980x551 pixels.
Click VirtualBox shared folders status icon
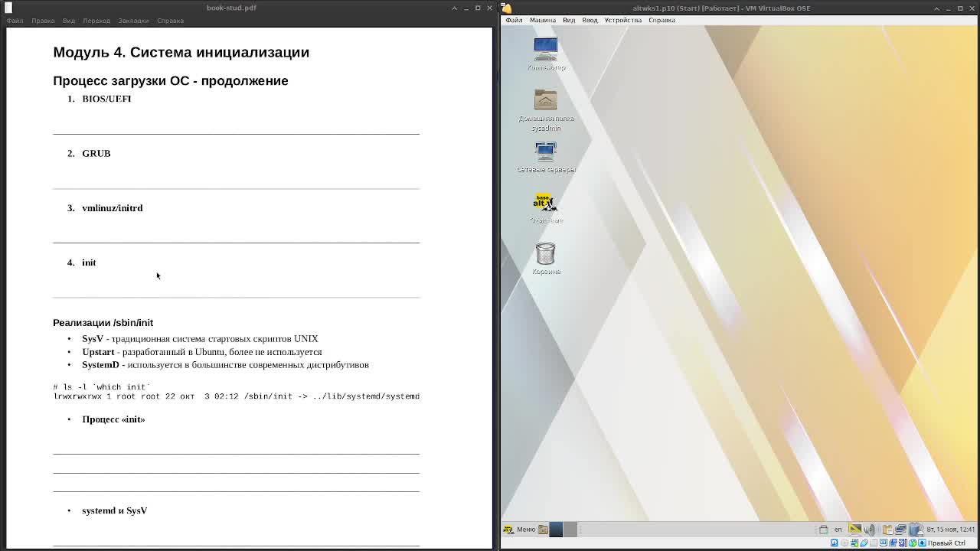pyautogui.click(x=874, y=543)
